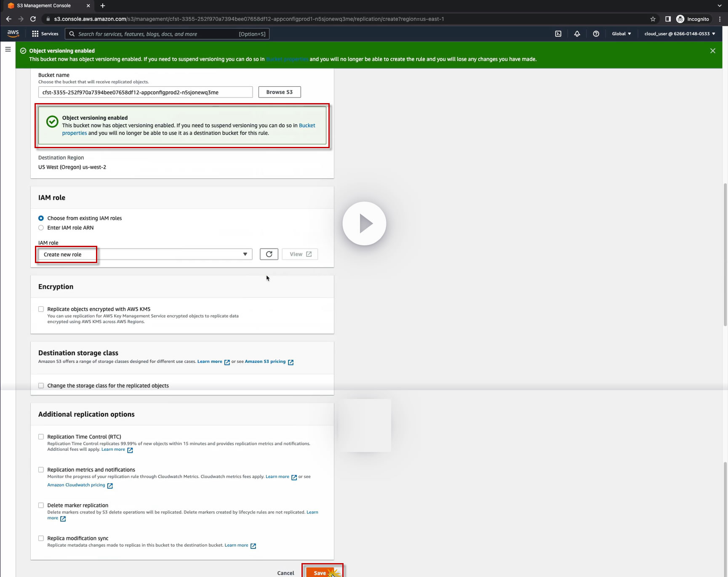Reload the browser page
Image resolution: width=728 pixels, height=577 pixels.
click(33, 19)
